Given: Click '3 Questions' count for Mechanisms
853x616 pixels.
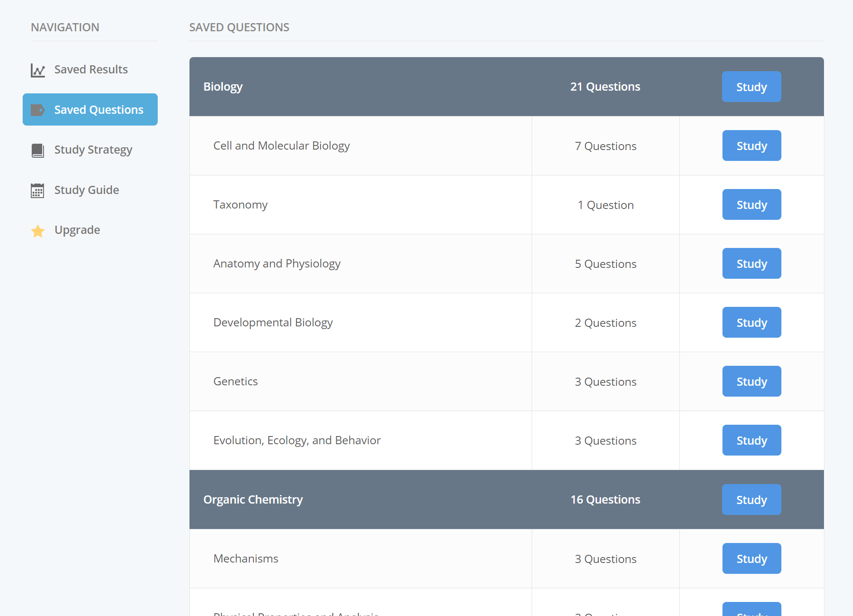Looking at the screenshot, I should click(606, 559).
